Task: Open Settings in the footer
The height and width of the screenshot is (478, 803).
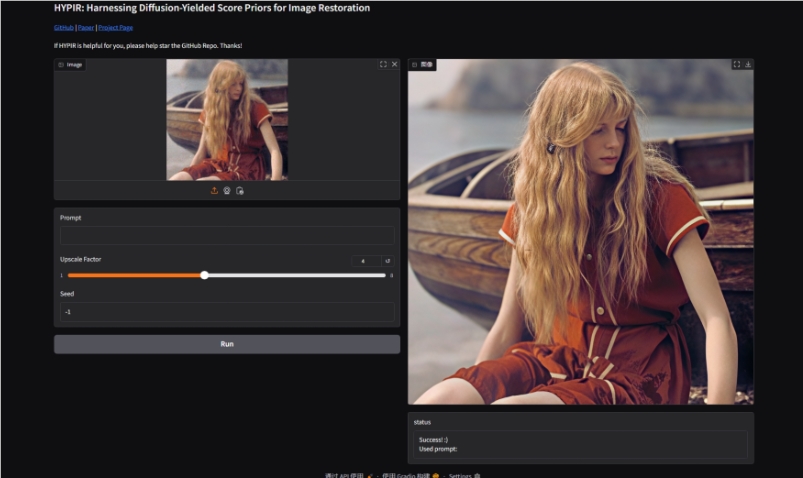Action: (x=460, y=475)
